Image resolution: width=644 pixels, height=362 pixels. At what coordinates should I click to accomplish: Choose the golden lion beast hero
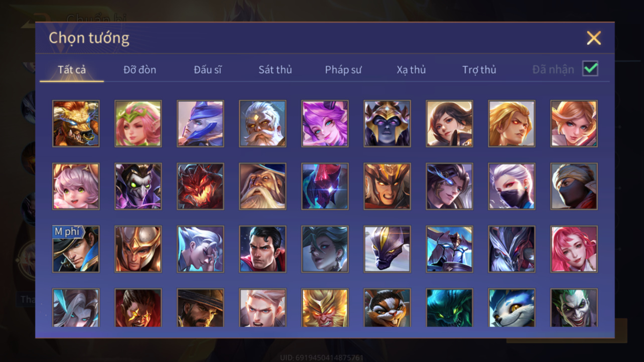76,123
